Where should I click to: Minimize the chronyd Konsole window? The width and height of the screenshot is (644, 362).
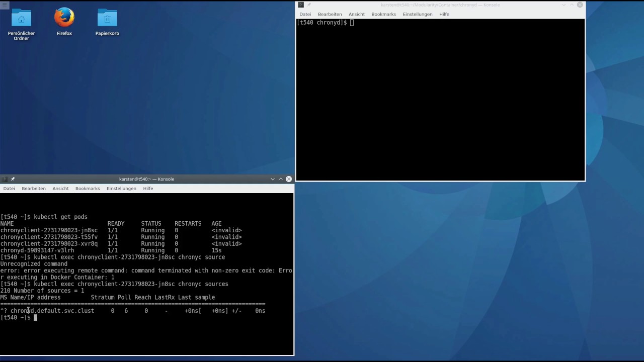point(564,5)
